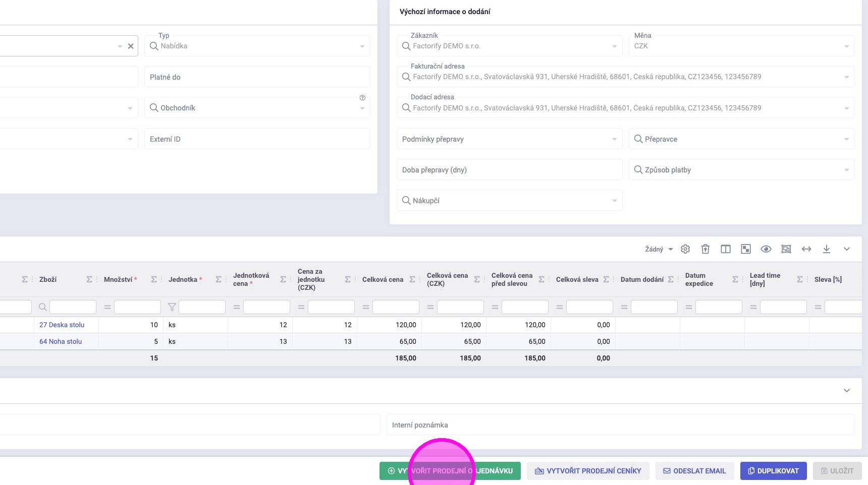Collapse the table section with chevron

click(x=847, y=249)
